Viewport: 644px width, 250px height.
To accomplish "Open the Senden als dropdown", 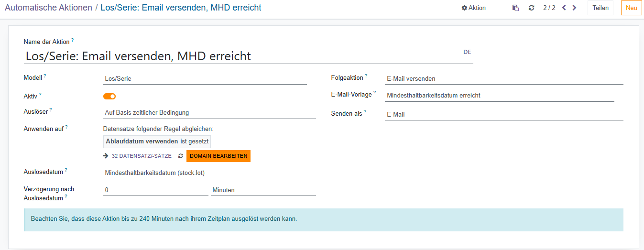I will pyautogui.click(x=503, y=114).
